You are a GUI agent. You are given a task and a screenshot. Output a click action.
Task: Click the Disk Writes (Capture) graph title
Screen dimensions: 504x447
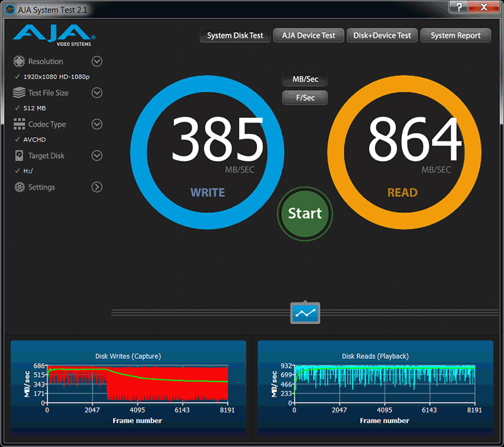pyautogui.click(x=129, y=356)
